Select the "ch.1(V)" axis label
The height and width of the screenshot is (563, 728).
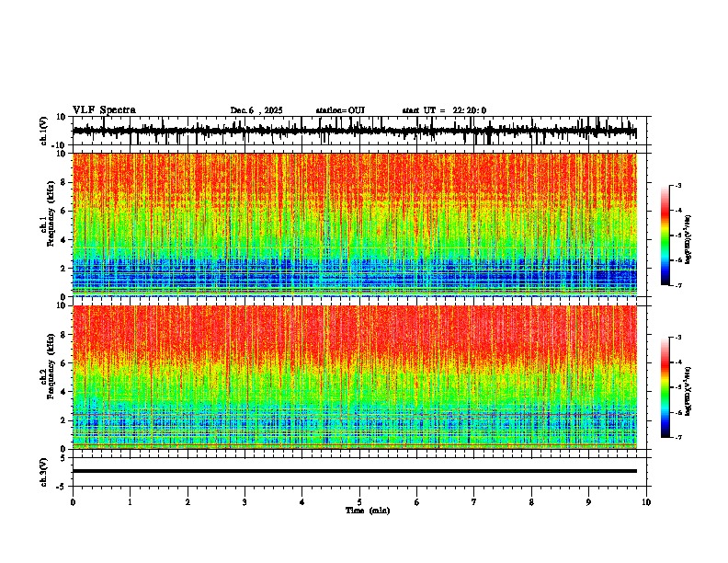pyautogui.click(x=44, y=131)
